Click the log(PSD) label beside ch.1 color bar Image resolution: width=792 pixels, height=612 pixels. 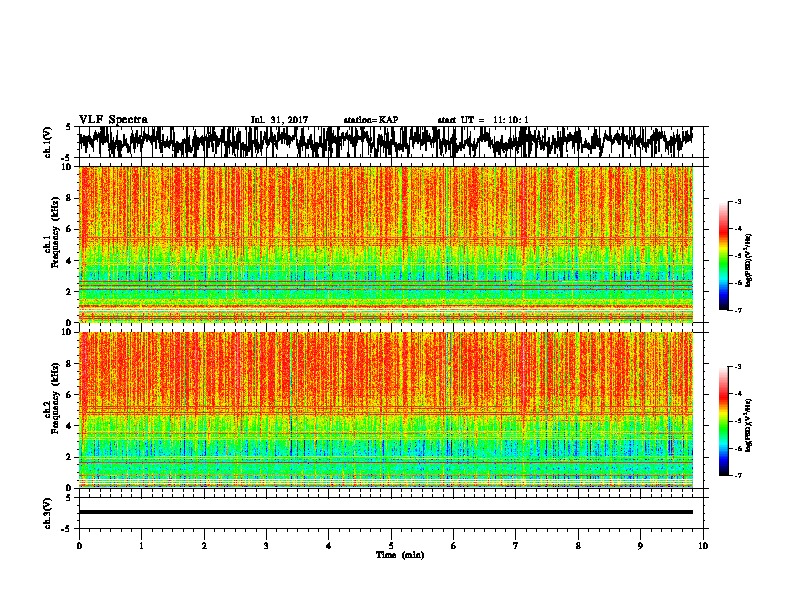click(749, 261)
